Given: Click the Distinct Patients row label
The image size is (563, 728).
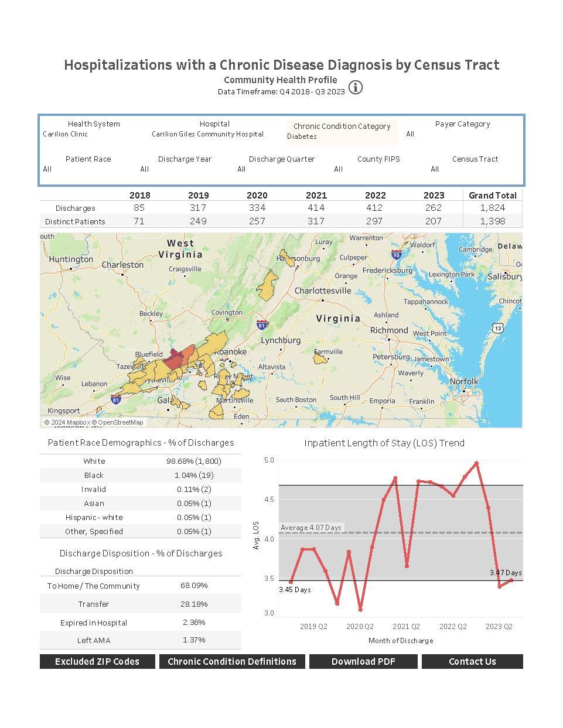Looking at the screenshot, I should tap(76, 221).
